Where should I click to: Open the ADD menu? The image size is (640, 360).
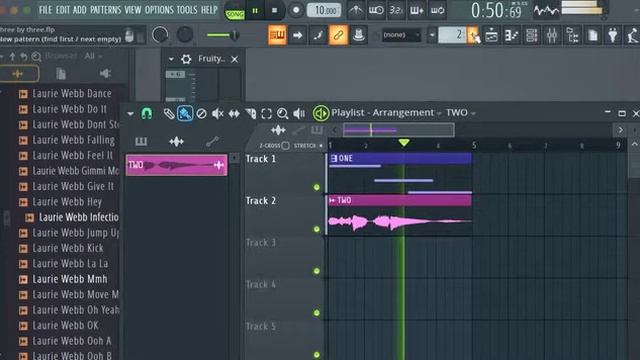point(80,10)
